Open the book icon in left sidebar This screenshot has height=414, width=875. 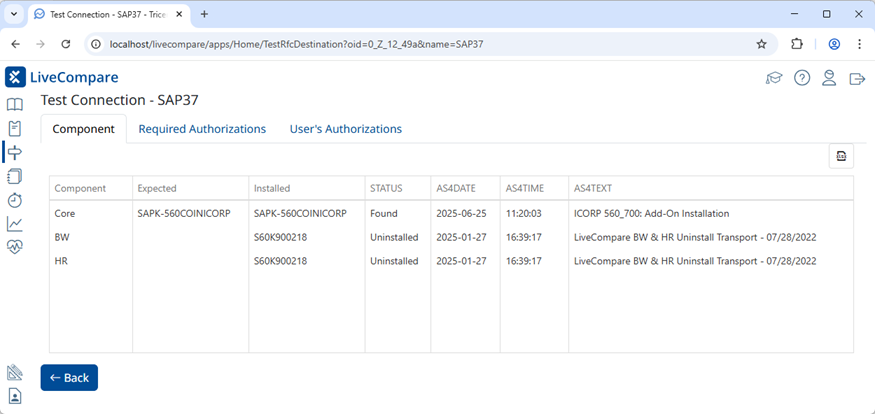[x=15, y=105]
